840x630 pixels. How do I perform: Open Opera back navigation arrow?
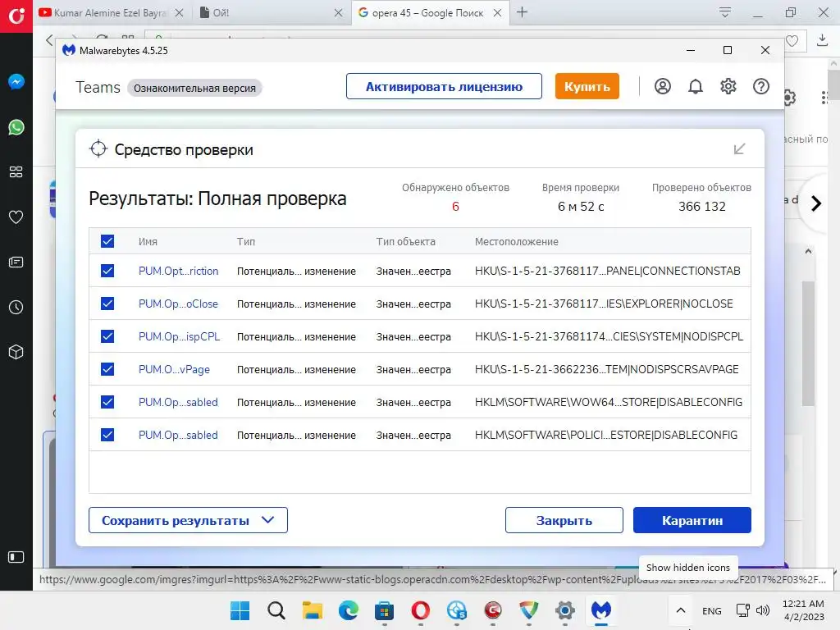click(x=49, y=40)
